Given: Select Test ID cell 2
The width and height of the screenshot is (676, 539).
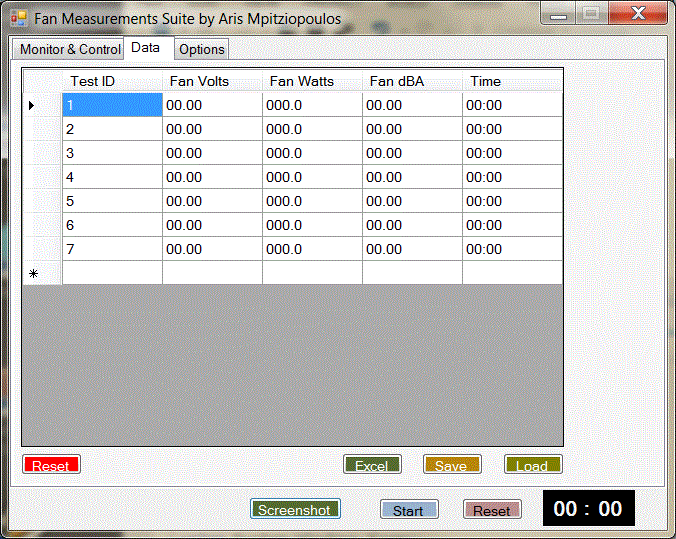Looking at the screenshot, I should [x=112, y=129].
